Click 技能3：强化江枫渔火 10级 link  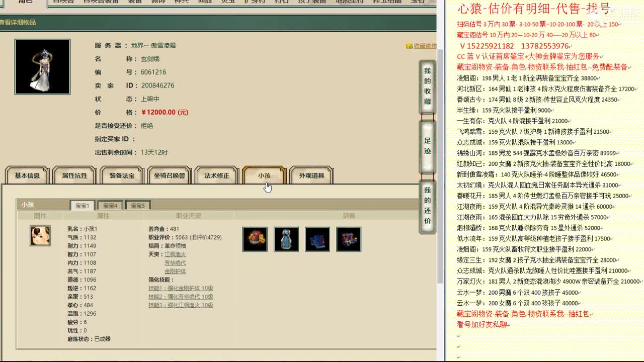(181, 305)
